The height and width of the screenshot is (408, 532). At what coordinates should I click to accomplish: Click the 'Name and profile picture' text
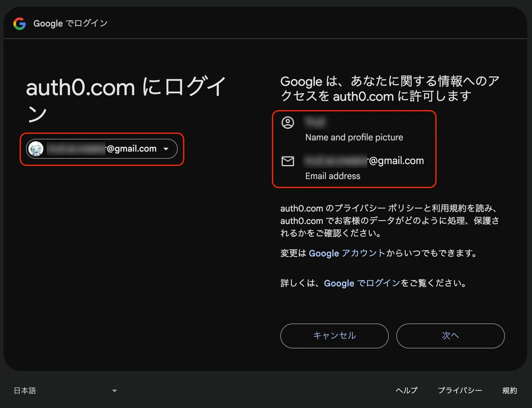(354, 137)
